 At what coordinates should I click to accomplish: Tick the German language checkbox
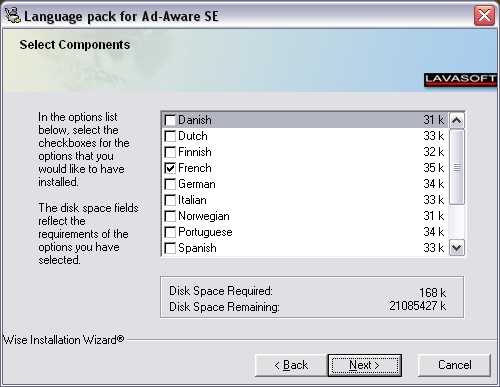point(170,184)
